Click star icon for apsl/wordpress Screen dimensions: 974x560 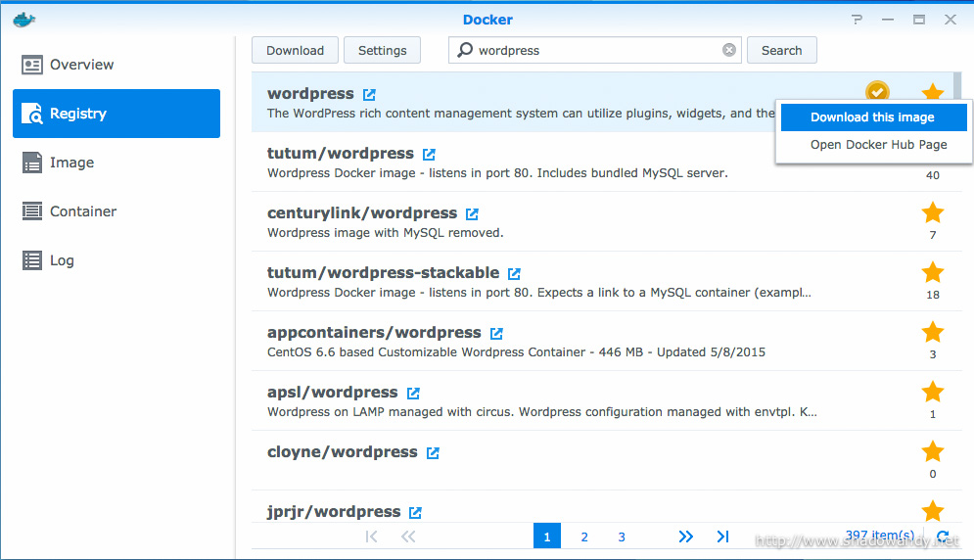(932, 392)
